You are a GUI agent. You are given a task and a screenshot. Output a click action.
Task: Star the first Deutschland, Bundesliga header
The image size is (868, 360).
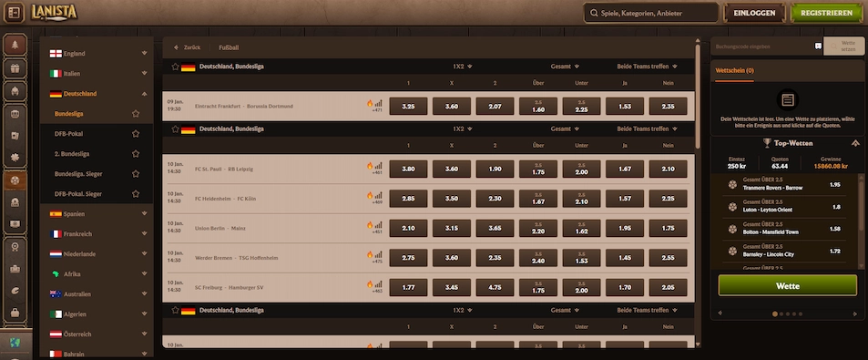[176, 67]
